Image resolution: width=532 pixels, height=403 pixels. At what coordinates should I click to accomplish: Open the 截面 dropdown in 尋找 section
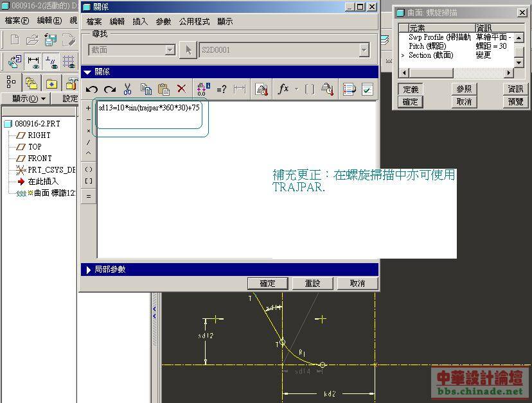[x=170, y=50]
